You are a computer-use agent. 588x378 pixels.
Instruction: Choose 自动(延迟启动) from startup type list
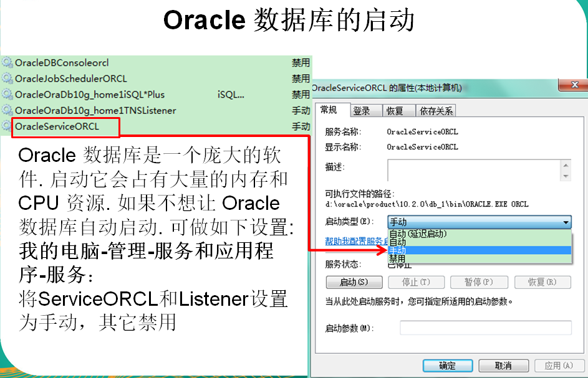point(480,234)
